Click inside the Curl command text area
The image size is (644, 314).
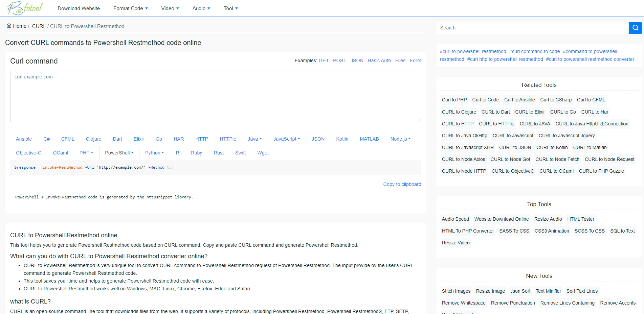coord(216,96)
